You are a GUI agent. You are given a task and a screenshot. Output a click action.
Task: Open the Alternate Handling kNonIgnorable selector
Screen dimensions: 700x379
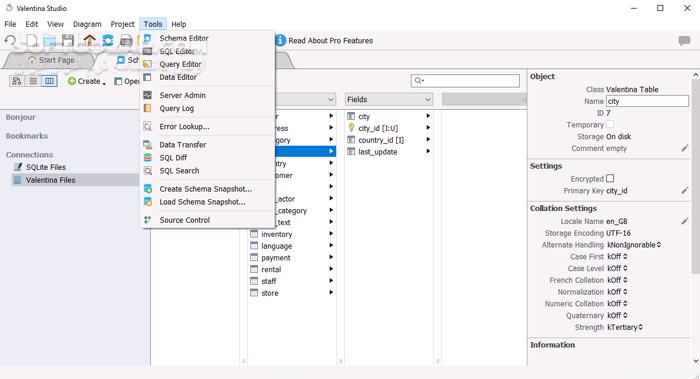tap(634, 245)
